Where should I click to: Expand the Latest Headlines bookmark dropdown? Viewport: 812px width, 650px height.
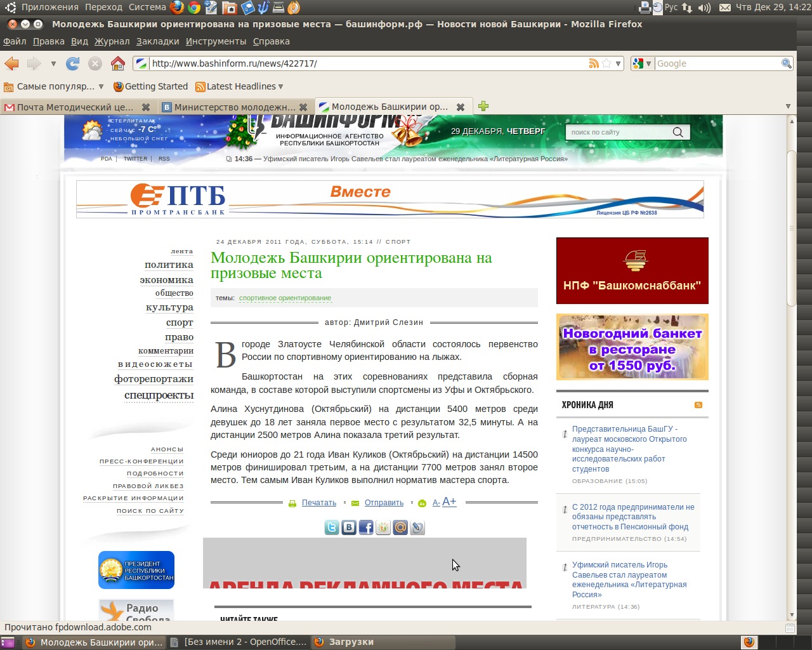[x=280, y=86]
